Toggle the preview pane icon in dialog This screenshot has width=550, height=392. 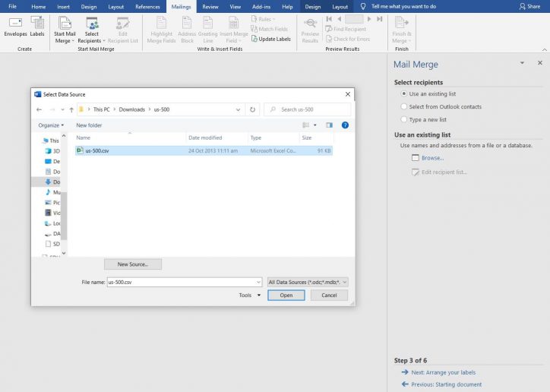pyautogui.click(x=329, y=125)
